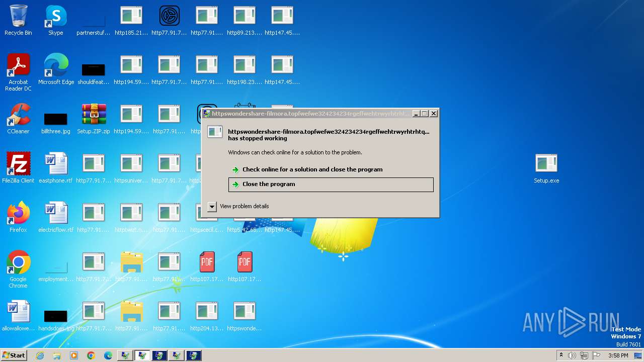Viewport: 644px width, 362px height.
Task: Select the httpswonde... desktop file
Action: pos(245,316)
